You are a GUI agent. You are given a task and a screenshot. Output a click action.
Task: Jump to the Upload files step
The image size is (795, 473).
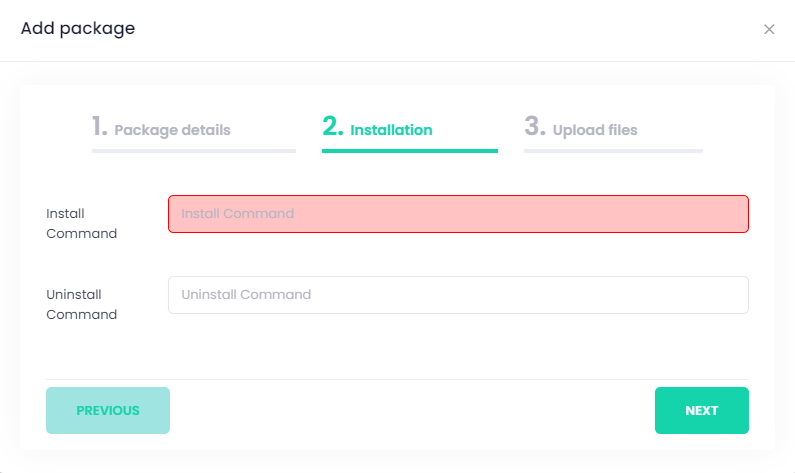(594, 130)
